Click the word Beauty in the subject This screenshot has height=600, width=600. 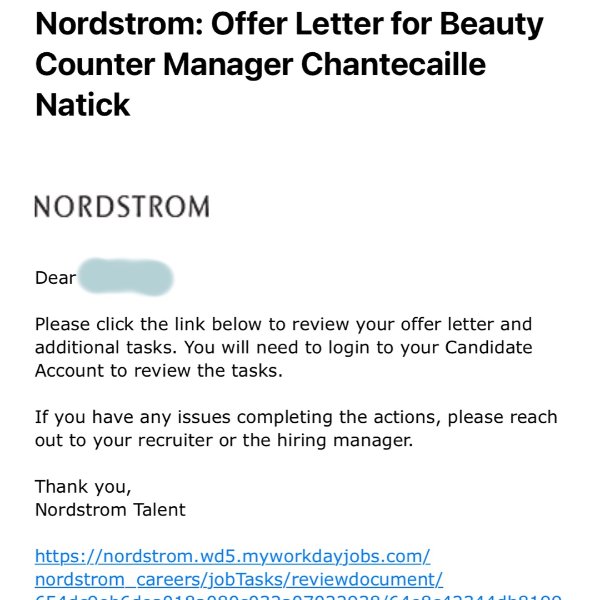tap(491, 25)
